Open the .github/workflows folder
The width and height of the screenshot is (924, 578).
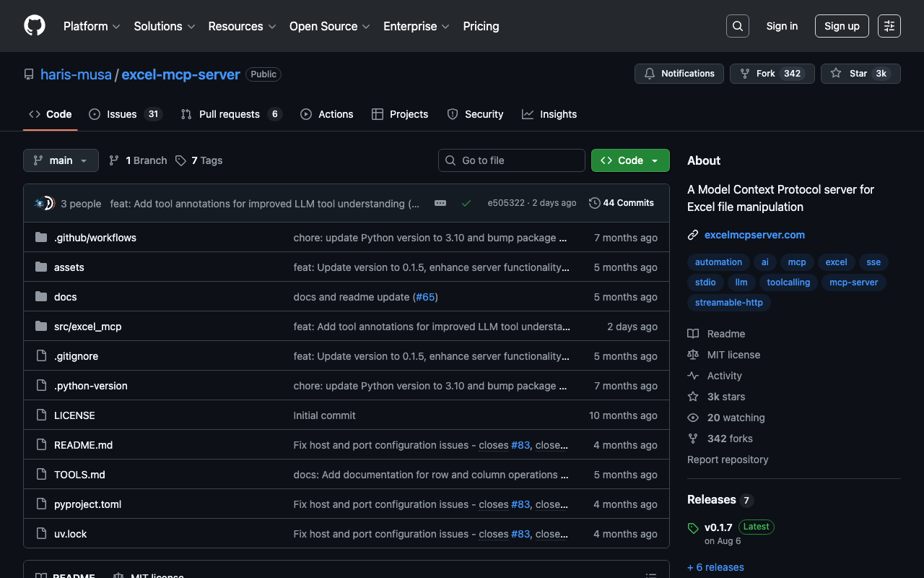95,238
